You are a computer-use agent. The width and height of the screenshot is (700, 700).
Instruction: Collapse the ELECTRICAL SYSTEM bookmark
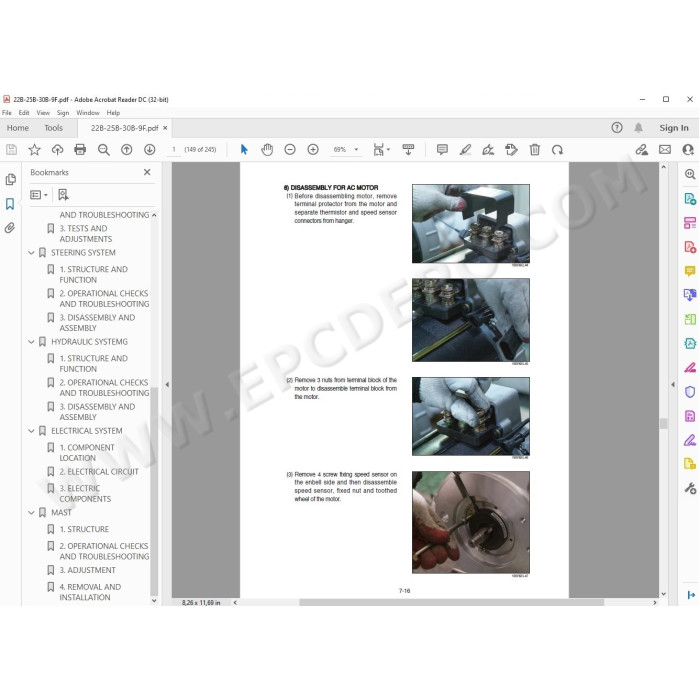coord(31,431)
